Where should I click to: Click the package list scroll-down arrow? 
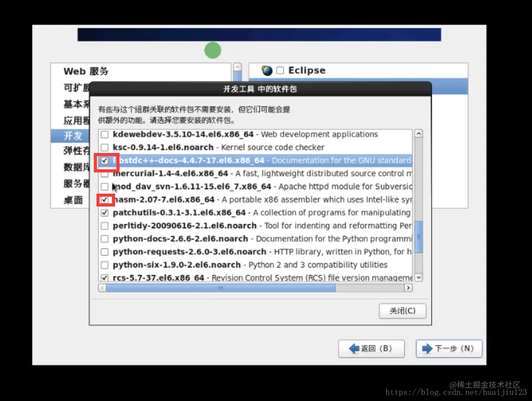point(418,277)
